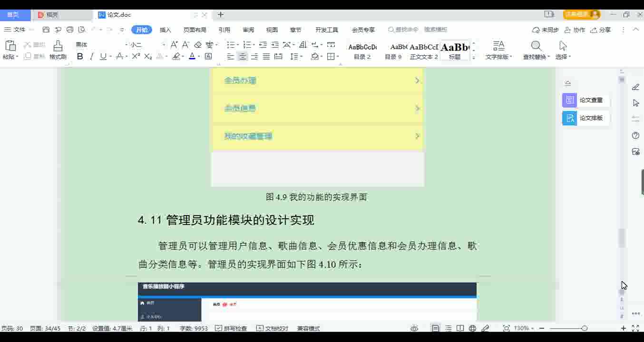This screenshot has width=644, height=342.
Task: Apply Subscript X₂ formatting
Action: pyautogui.click(x=148, y=56)
